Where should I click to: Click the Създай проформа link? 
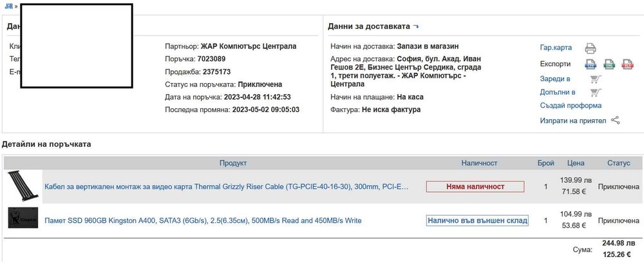coord(571,106)
